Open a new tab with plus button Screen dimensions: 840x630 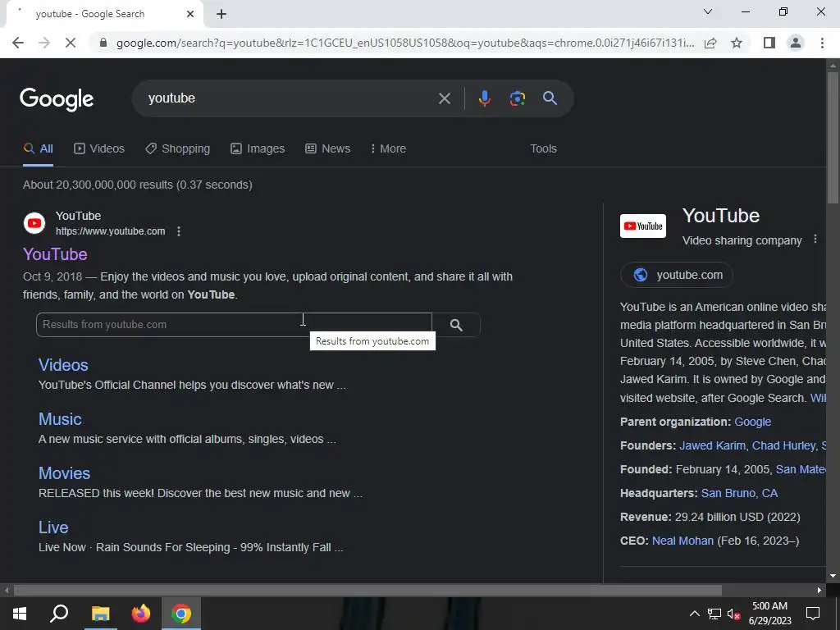(x=221, y=14)
